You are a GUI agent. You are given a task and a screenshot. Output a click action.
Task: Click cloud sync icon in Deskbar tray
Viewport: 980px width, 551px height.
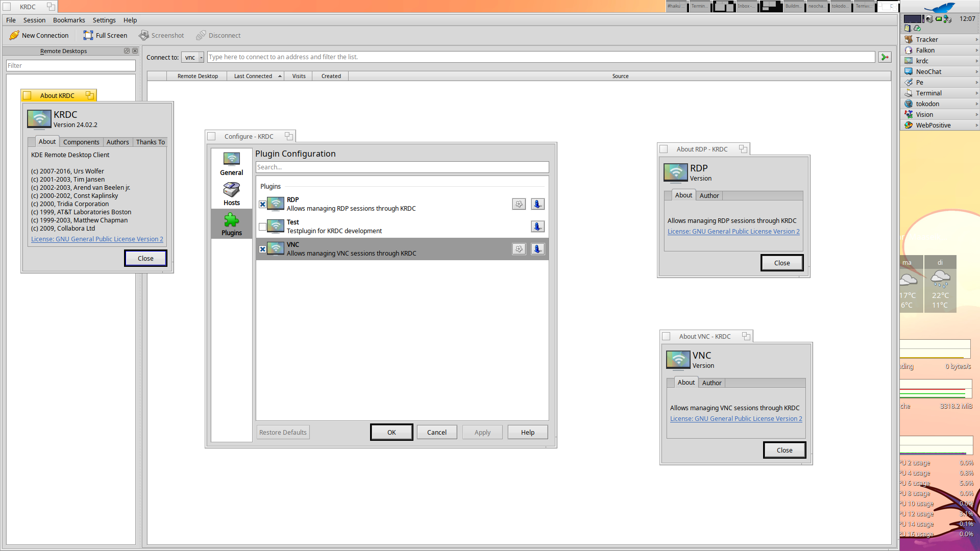[x=917, y=29]
